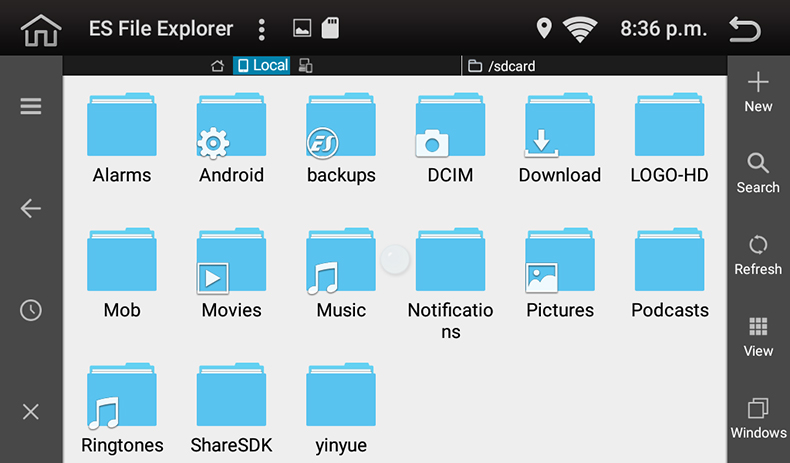The height and width of the screenshot is (463, 790).
Task: Tap the Android home icon
Action: coord(41,30)
